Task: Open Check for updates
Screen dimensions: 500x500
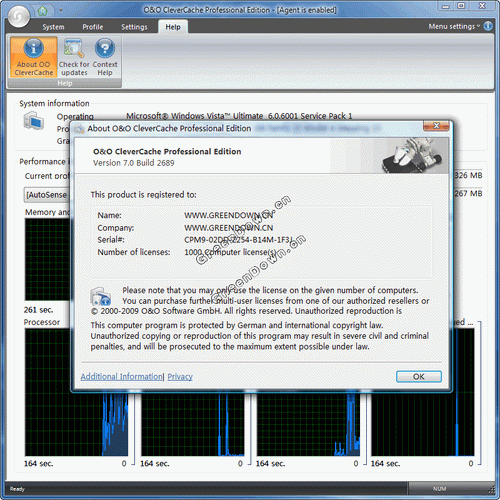Action: coord(74,57)
